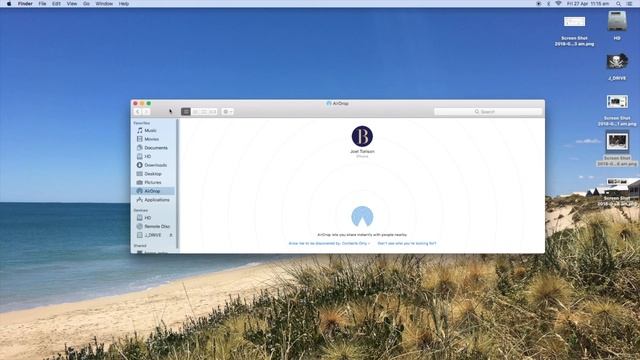The height and width of the screenshot is (360, 640).
Task: Open the gear Action dropdown in toolbar
Action: coord(227,111)
